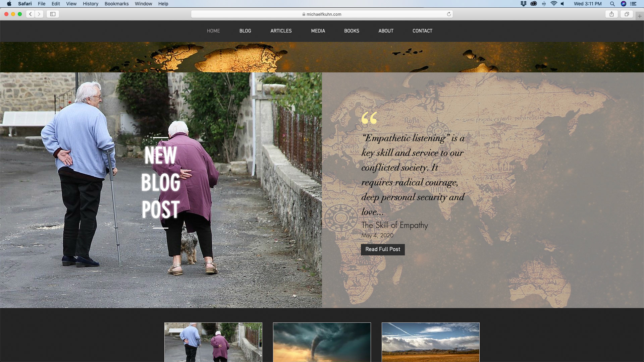This screenshot has width=644, height=362.
Task: Click Safari's back navigation arrow
Action: point(31,14)
